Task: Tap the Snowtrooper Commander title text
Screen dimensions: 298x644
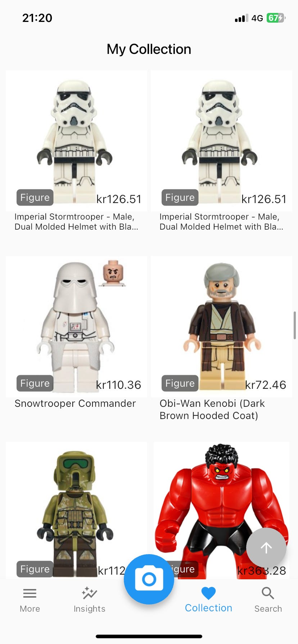Action: pyautogui.click(x=75, y=404)
